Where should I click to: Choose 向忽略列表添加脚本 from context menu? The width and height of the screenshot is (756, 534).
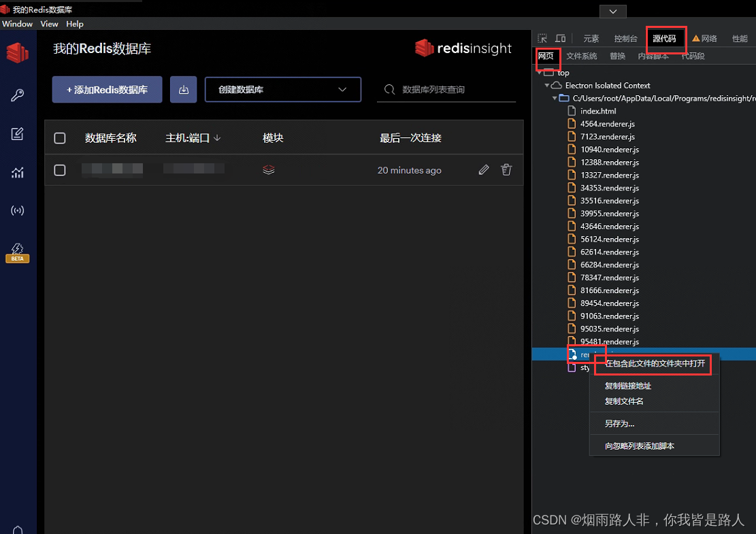click(x=654, y=446)
